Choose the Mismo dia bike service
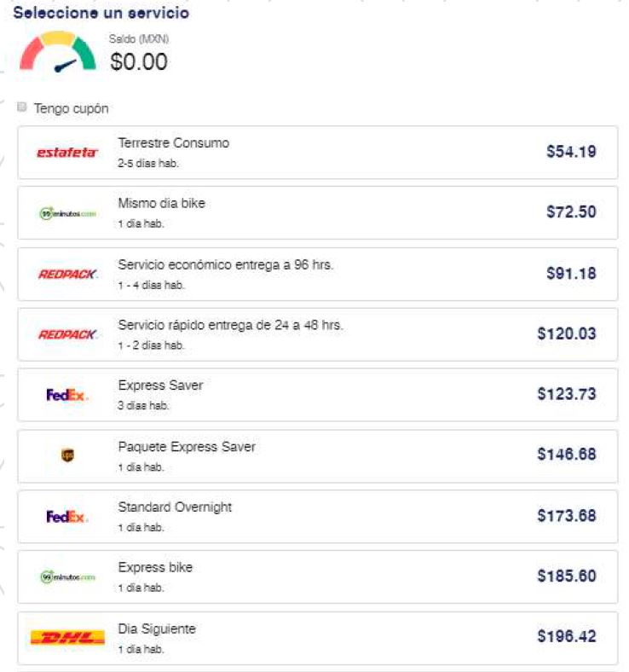 tap(162, 204)
